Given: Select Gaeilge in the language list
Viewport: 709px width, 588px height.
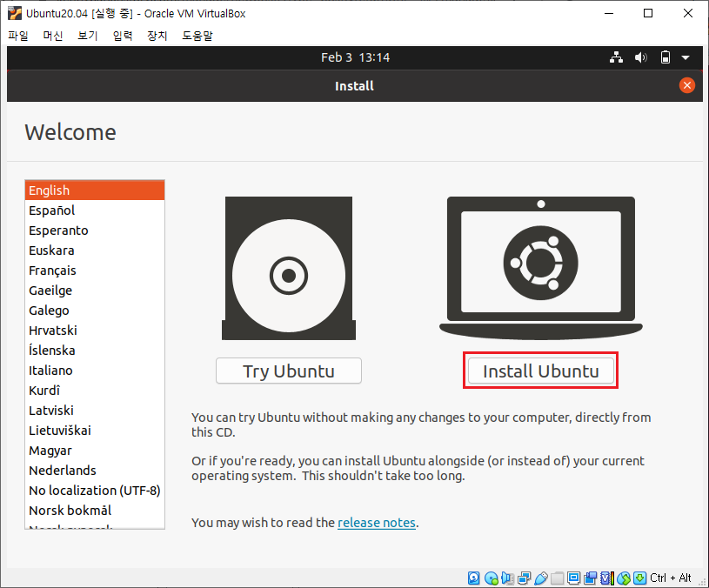Looking at the screenshot, I should click(x=95, y=291).
